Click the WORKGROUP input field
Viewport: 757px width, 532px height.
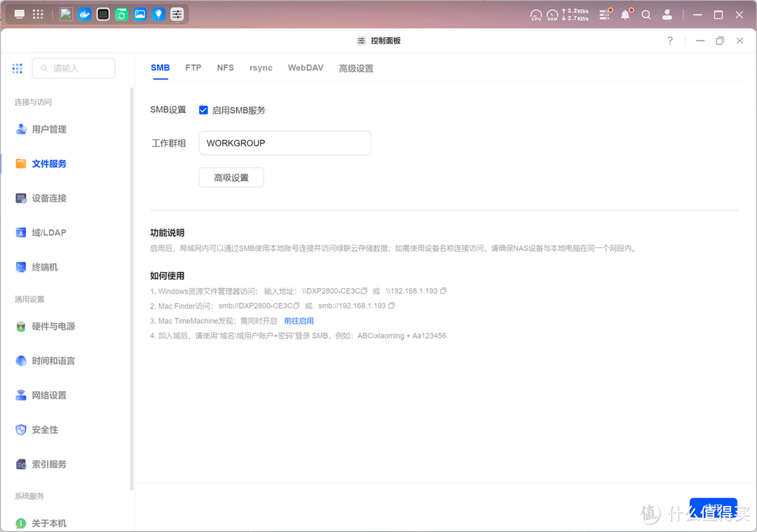[x=285, y=143]
